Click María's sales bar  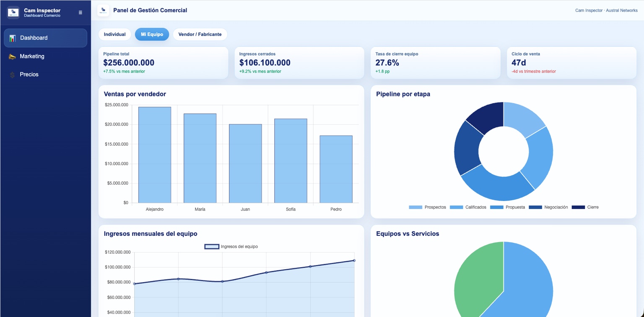pyautogui.click(x=200, y=158)
